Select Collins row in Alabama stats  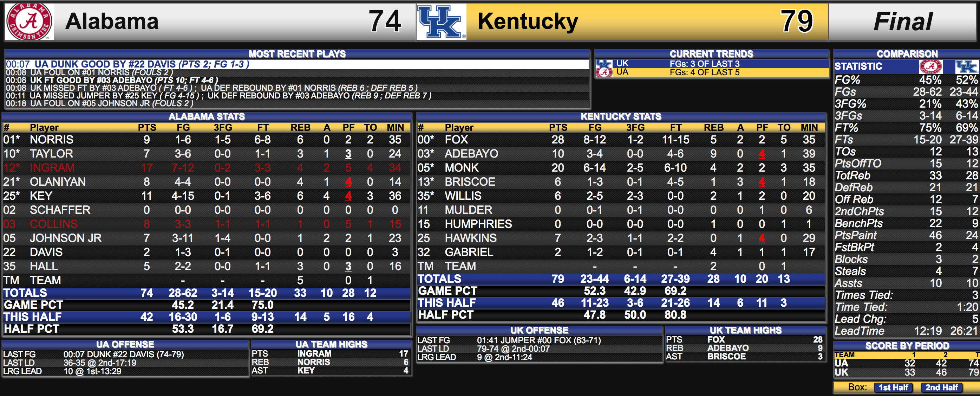207,224
